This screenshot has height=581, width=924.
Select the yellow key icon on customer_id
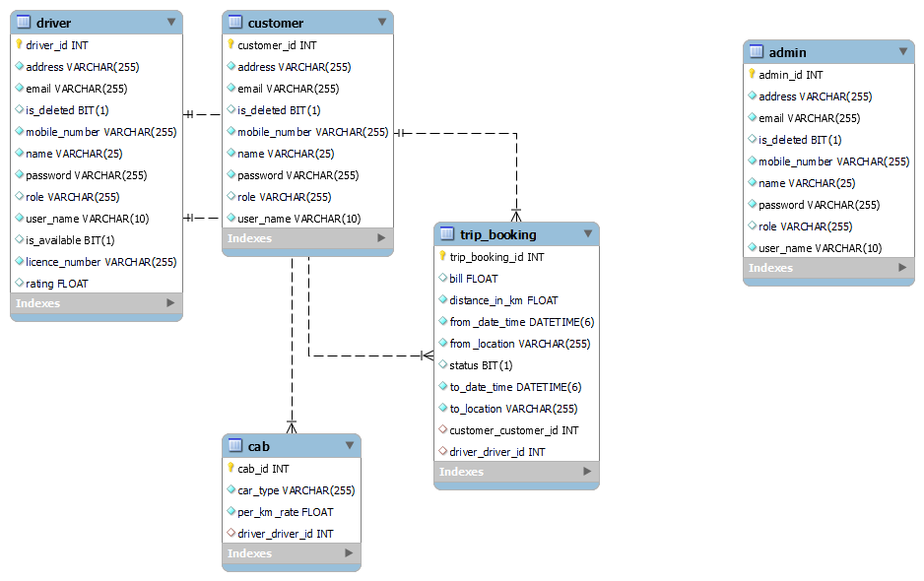(x=231, y=45)
